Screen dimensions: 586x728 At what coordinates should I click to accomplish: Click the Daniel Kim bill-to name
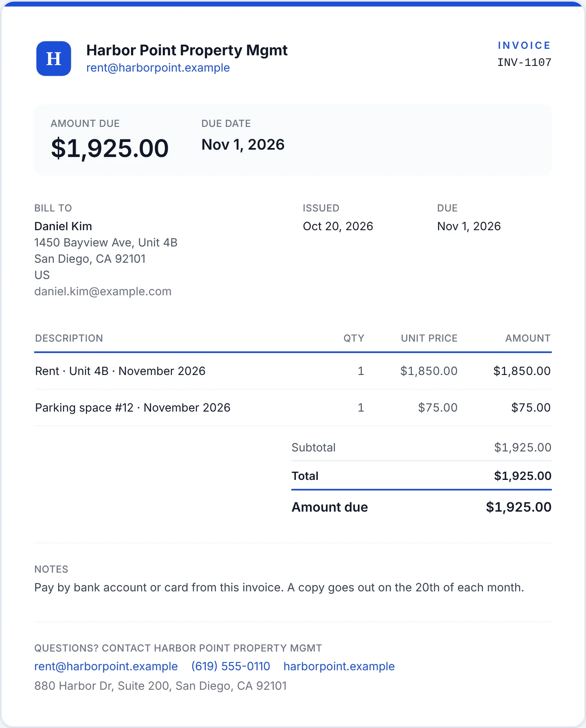point(63,226)
